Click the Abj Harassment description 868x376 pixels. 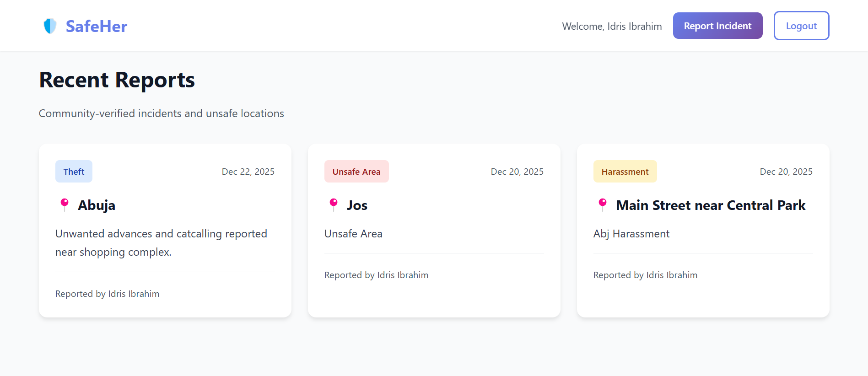(x=631, y=234)
